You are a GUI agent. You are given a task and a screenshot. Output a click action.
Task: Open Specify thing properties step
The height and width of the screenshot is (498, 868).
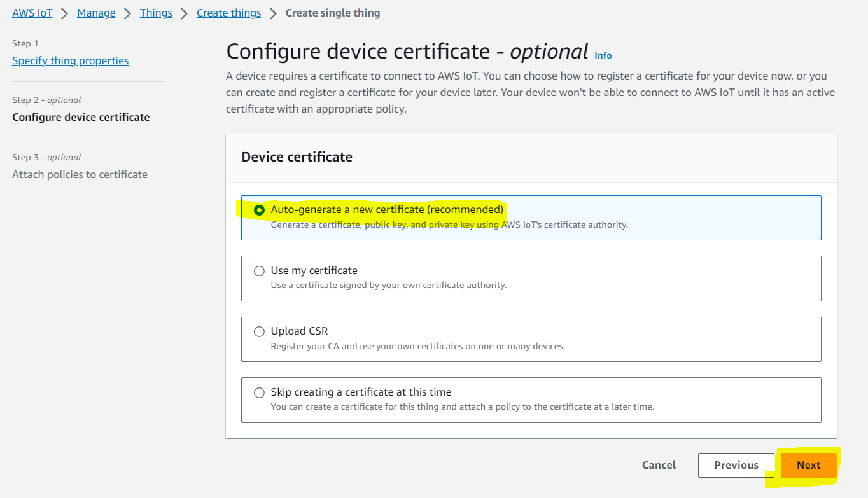click(70, 60)
